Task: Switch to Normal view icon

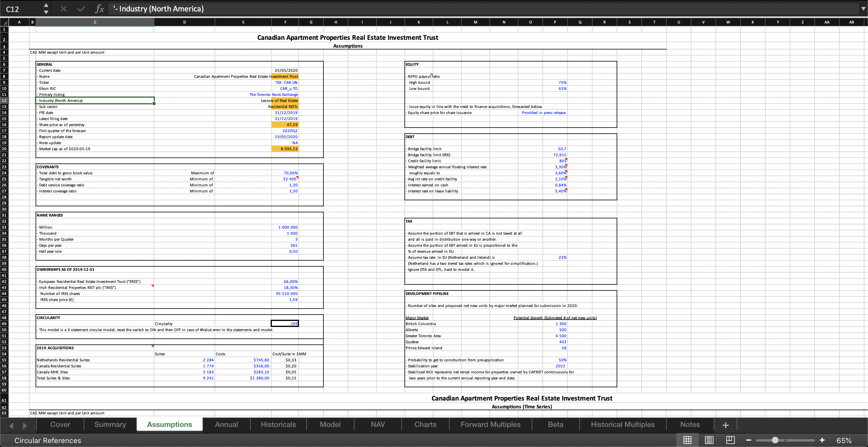Action: point(687,440)
